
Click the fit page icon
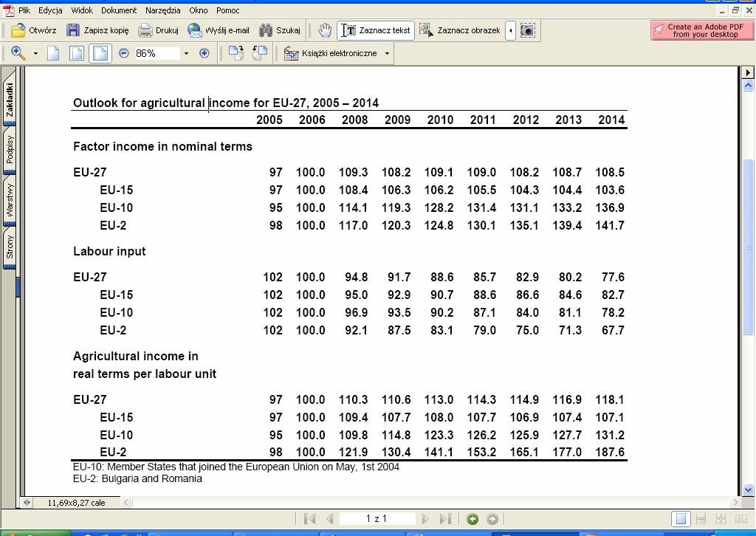[x=77, y=53]
